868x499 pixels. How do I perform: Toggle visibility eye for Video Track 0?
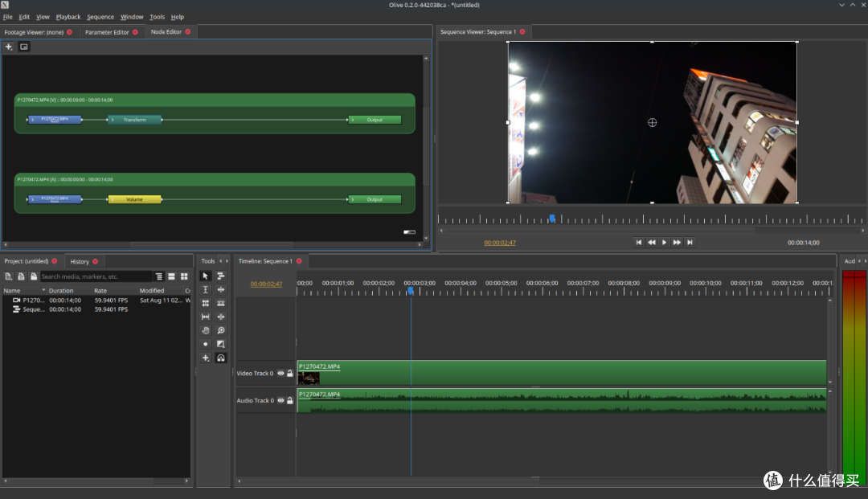(x=280, y=374)
